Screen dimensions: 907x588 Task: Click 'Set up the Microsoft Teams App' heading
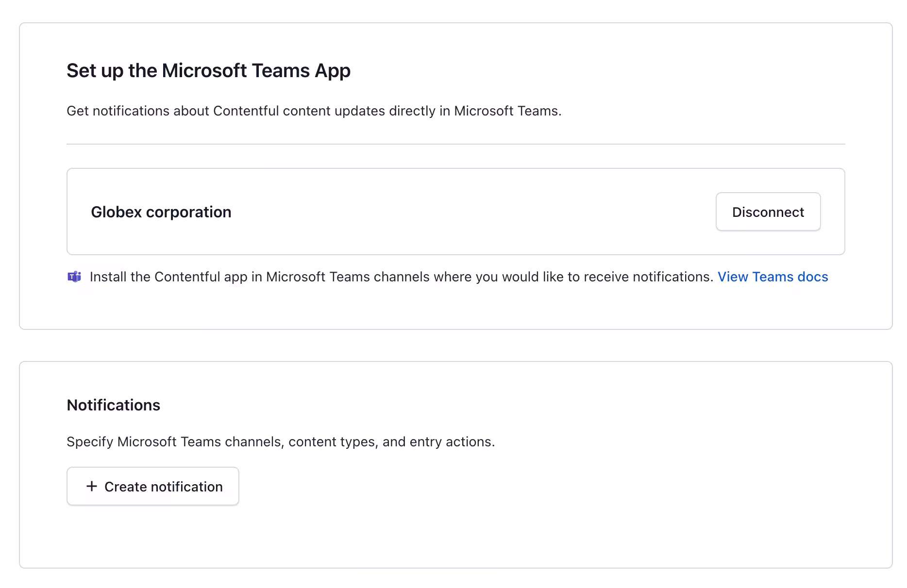click(209, 71)
